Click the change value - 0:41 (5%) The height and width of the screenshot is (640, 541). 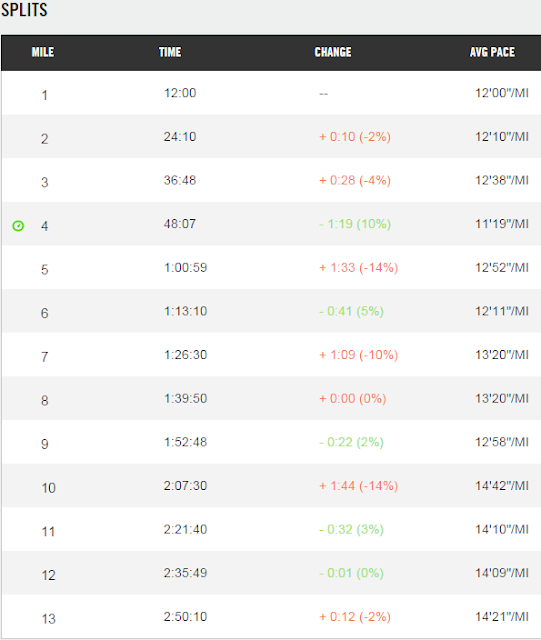[351, 311]
